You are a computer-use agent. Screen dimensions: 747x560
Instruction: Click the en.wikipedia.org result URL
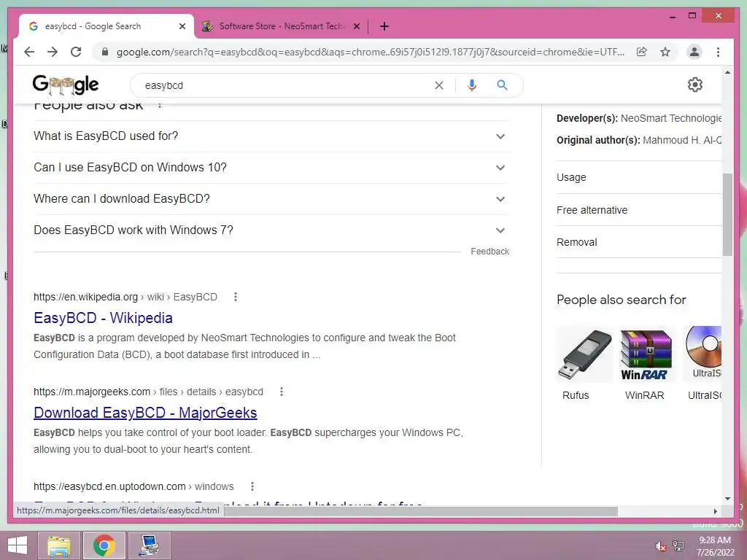[125, 297]
